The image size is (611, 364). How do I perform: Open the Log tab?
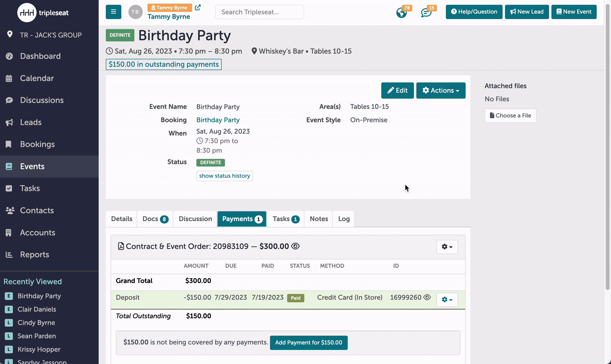[343, 219]
